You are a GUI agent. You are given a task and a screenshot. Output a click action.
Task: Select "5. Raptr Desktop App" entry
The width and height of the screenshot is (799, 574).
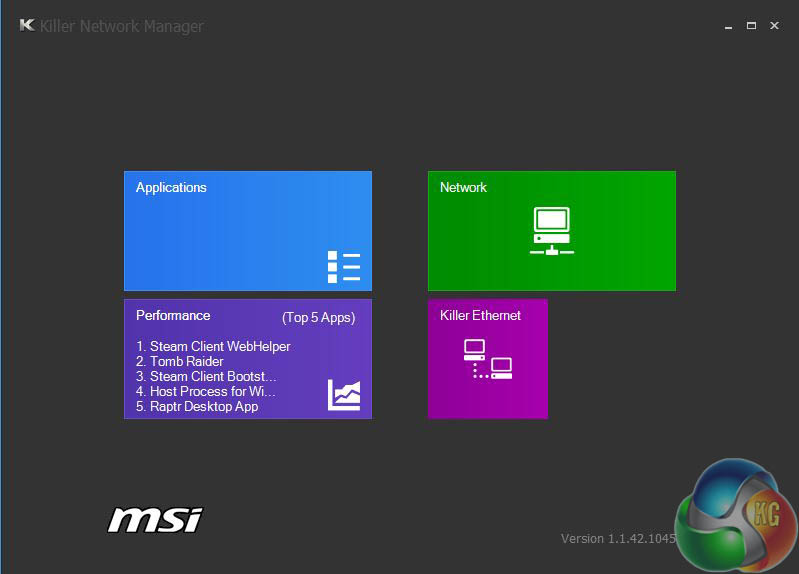[197, 406]
